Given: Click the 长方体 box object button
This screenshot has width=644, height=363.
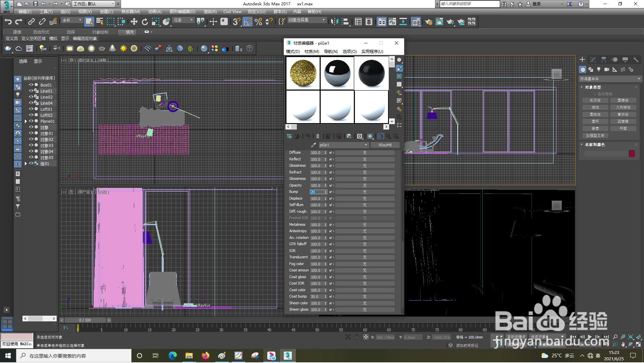Looking at the screenshot, I should 595,100.
